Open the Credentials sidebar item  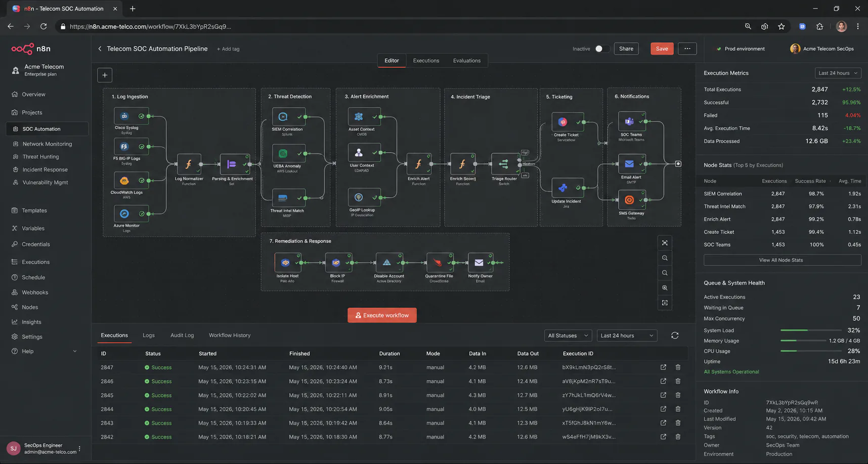point(35,244)
